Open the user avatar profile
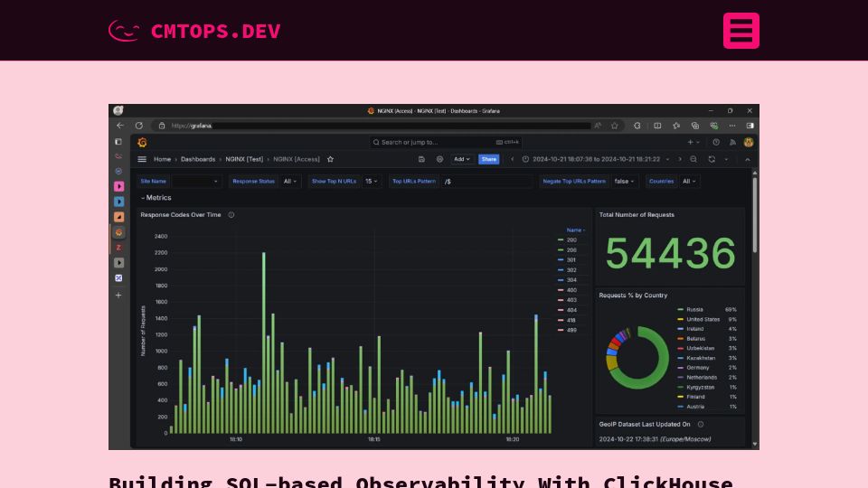The height and width of the screenshot is (488, 868). point(749,142)
